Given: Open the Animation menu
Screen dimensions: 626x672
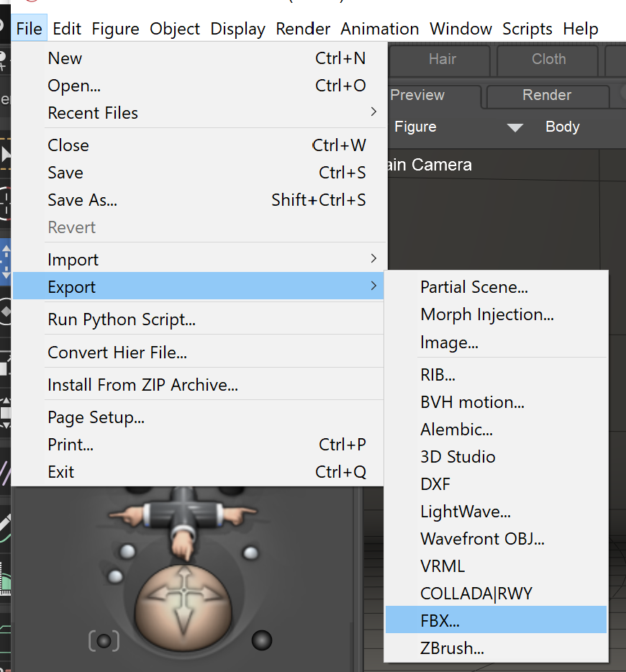Looking at the screenshot, I should tap(380, 29).
